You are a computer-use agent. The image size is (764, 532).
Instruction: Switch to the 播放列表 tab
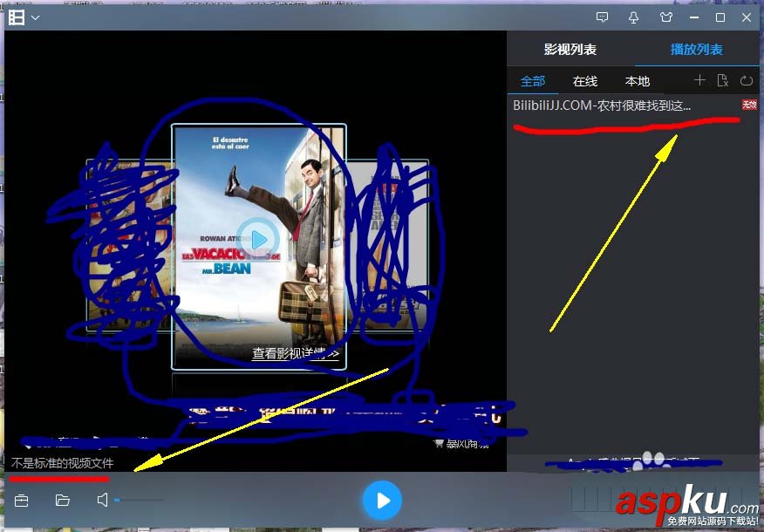coord(695,50)
